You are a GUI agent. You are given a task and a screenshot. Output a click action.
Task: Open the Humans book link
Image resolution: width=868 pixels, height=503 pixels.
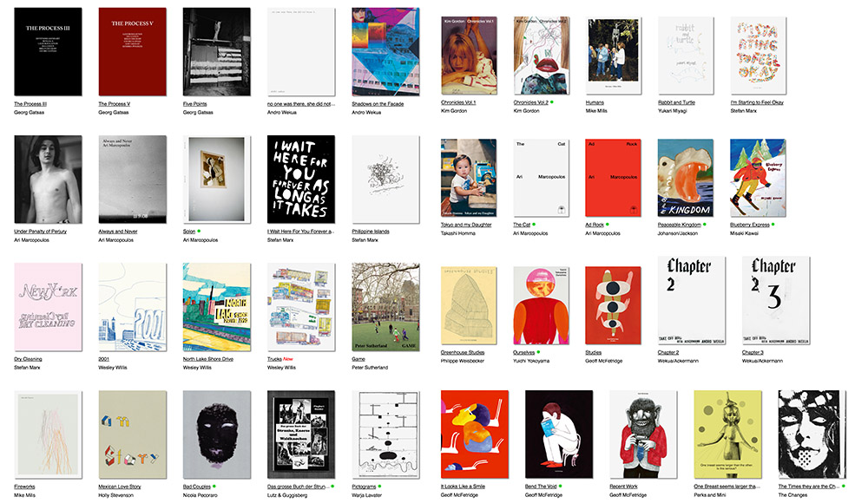tap(595, 102)
